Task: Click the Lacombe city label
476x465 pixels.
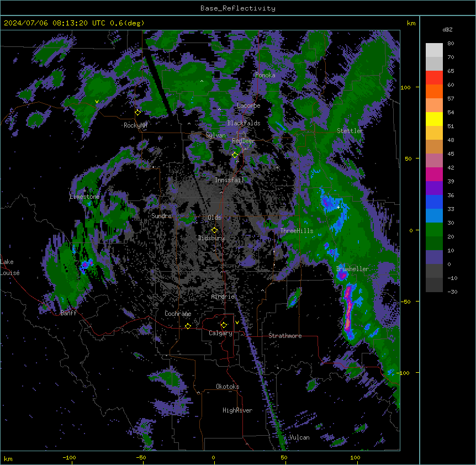Action: (248, 105)
